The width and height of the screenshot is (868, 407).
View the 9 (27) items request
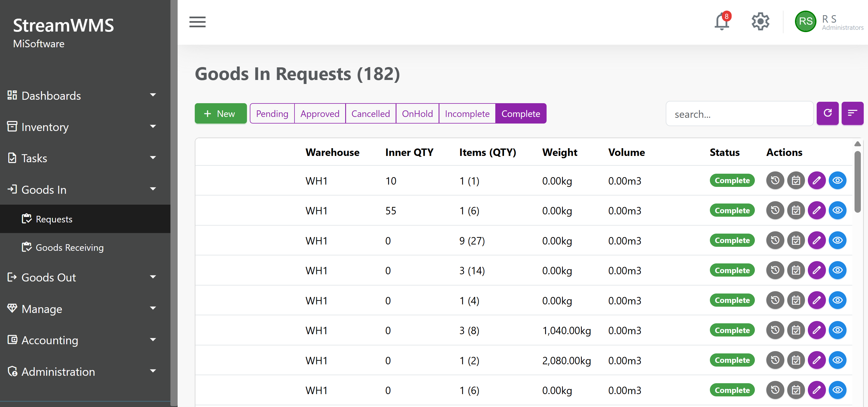[x=838, y=240]
